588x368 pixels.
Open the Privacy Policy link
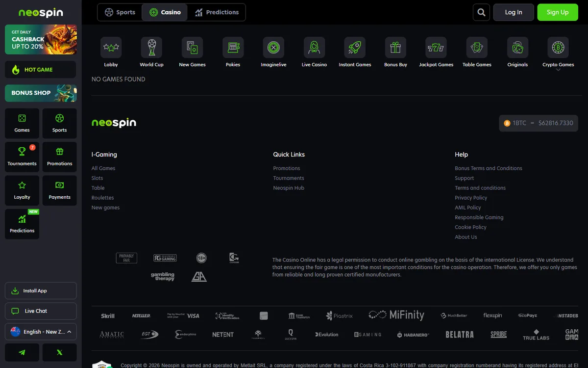(x=471, y=198)
